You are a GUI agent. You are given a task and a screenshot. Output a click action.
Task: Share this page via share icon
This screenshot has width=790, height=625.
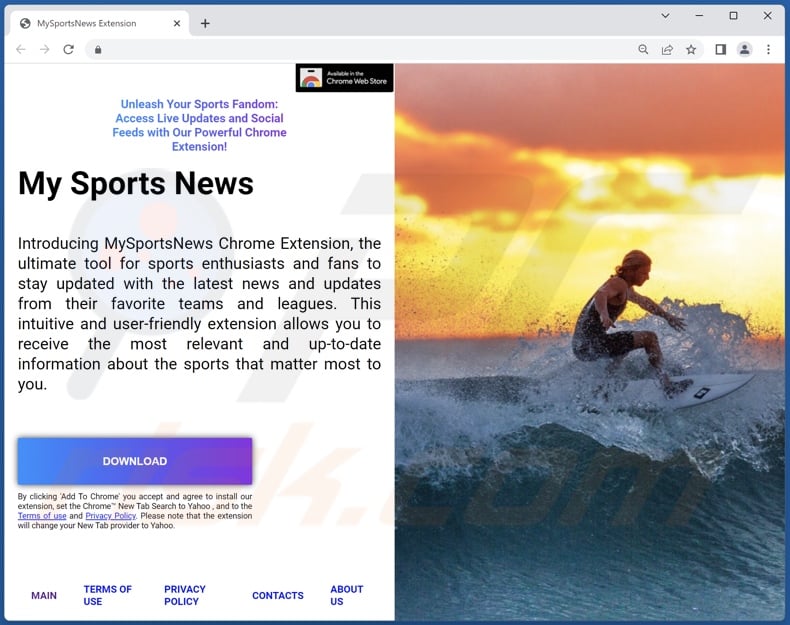pyautogui.click(x=667, y=49)
